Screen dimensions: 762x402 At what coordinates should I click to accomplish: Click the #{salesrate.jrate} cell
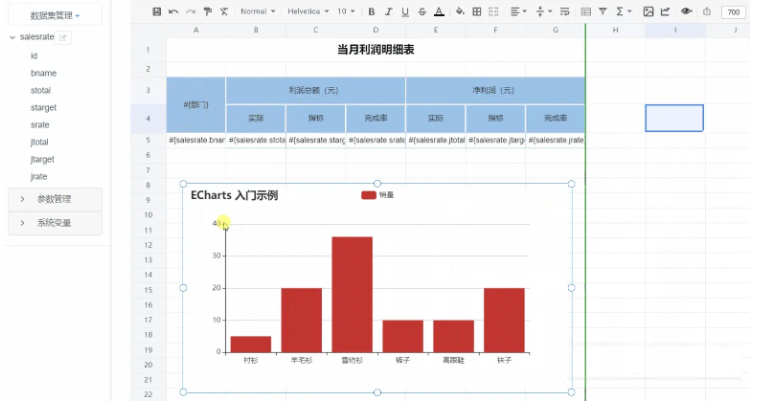click(x=555, y=140)
